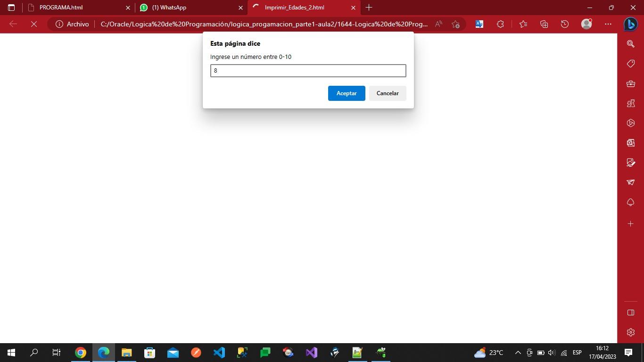Open sidebar Outlook icon
The height and width of the screenshot is (362, 644).
[631, 143]
